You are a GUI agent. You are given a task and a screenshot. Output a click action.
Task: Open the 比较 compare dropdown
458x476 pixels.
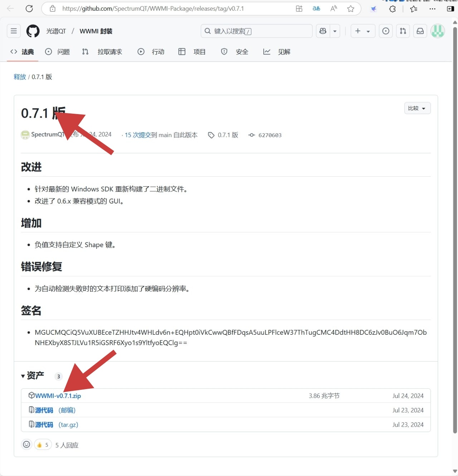[417, 108]
